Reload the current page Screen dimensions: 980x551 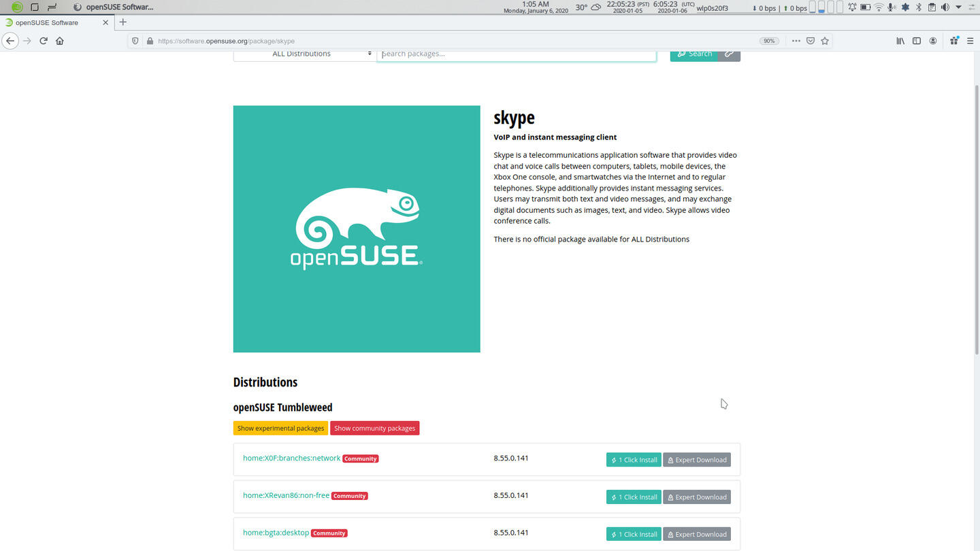point(44,41)
